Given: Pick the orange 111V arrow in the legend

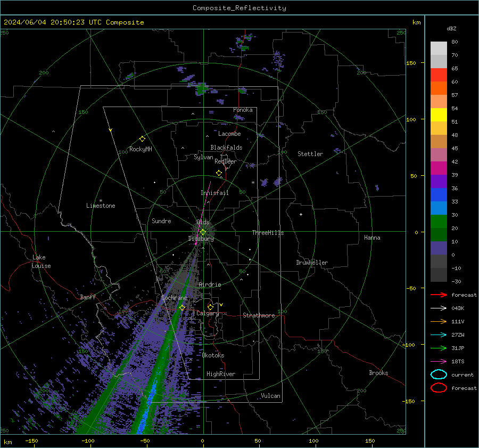Looking at the screenshot, I should [x=439, y=321].
